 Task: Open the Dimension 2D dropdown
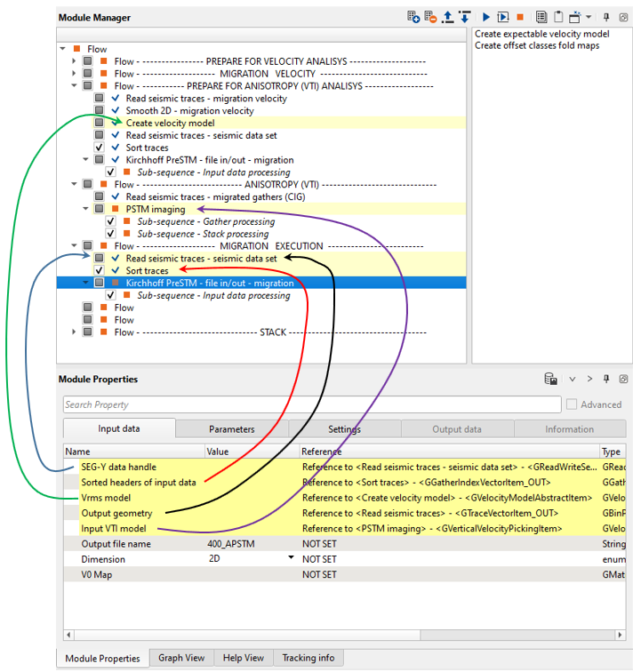tap(291, 559)
